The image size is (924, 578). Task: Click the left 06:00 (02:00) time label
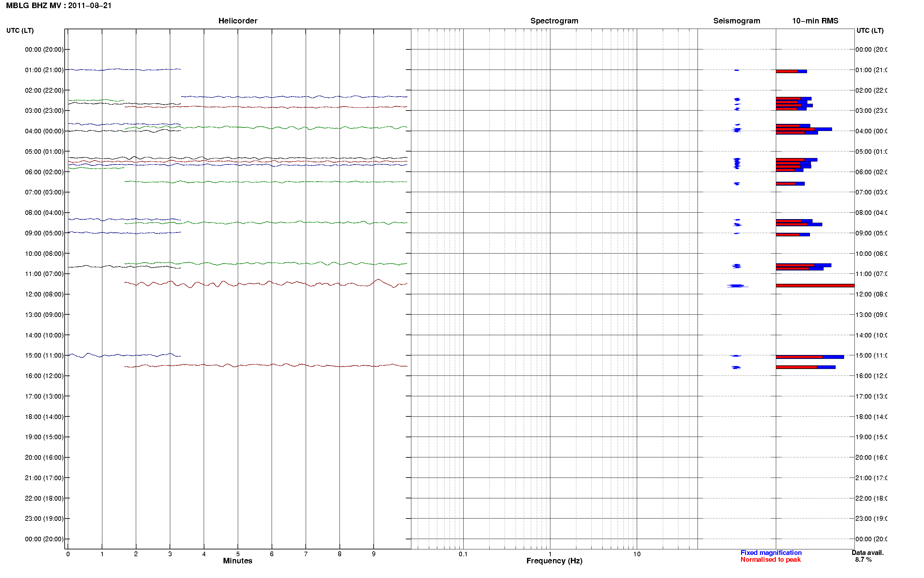point(44,172)
